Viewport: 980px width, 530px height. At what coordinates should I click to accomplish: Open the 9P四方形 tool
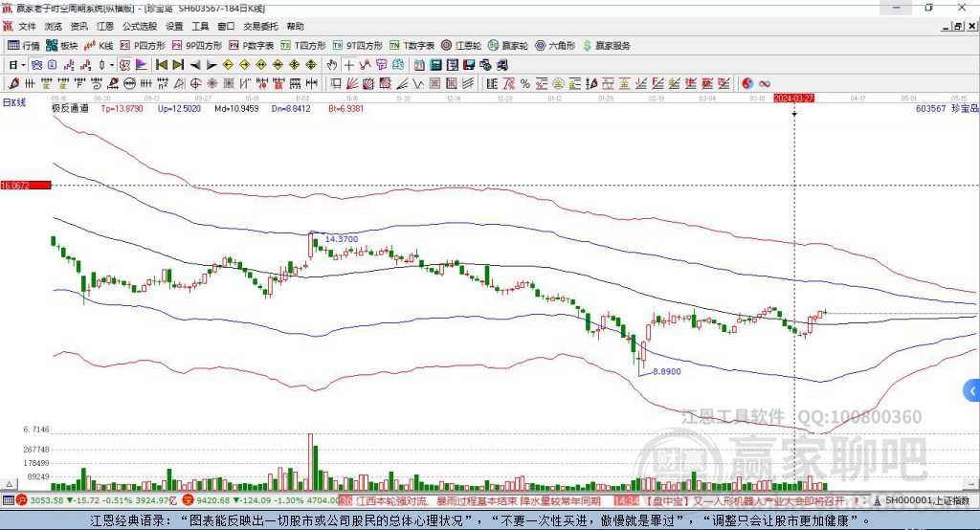pos(197,46)
